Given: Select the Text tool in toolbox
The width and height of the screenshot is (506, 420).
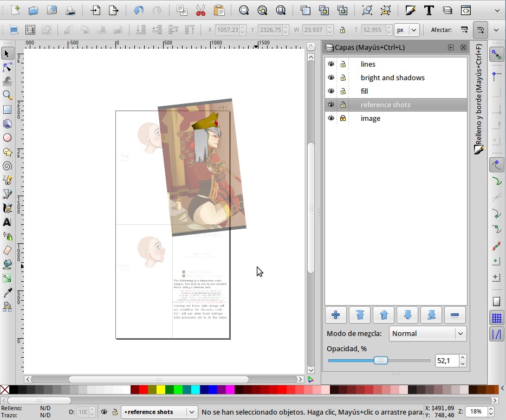Looking at the screenshot, I should click(8, 222).
